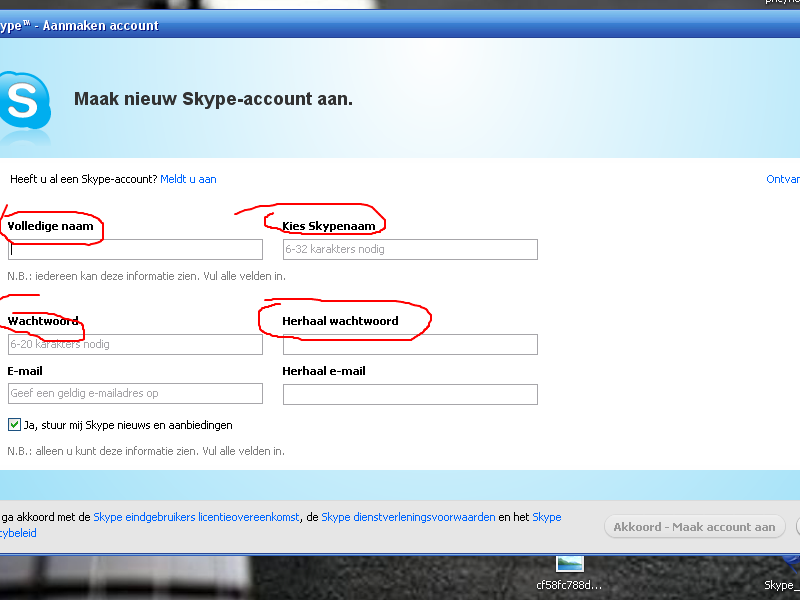Click the 'Aanmaken account' window title bar
Image resolution: width=800 pixels, height=600 pixels.
click(x=400, y=25)
